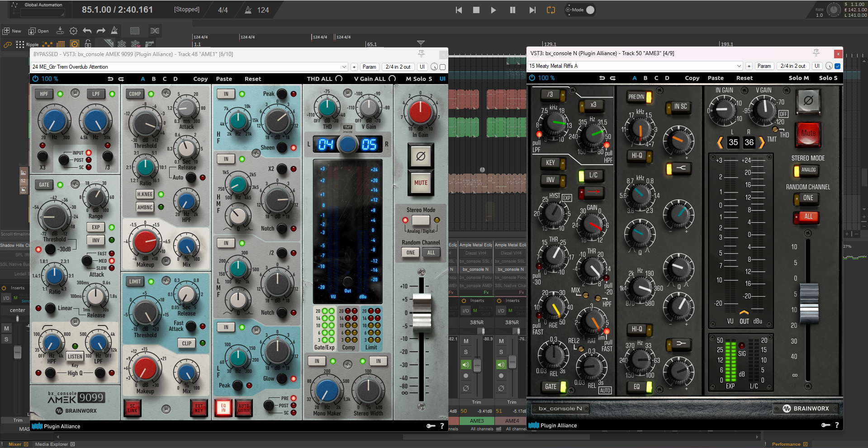Open the 4/4 time signature selector
This screenshot has height=448, width=868.
click(223, 10)
